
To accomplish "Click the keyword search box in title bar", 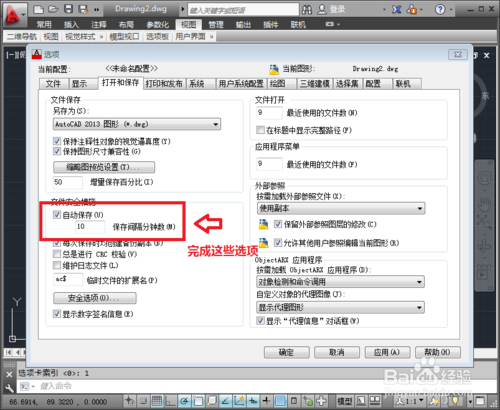I will 243,10.
